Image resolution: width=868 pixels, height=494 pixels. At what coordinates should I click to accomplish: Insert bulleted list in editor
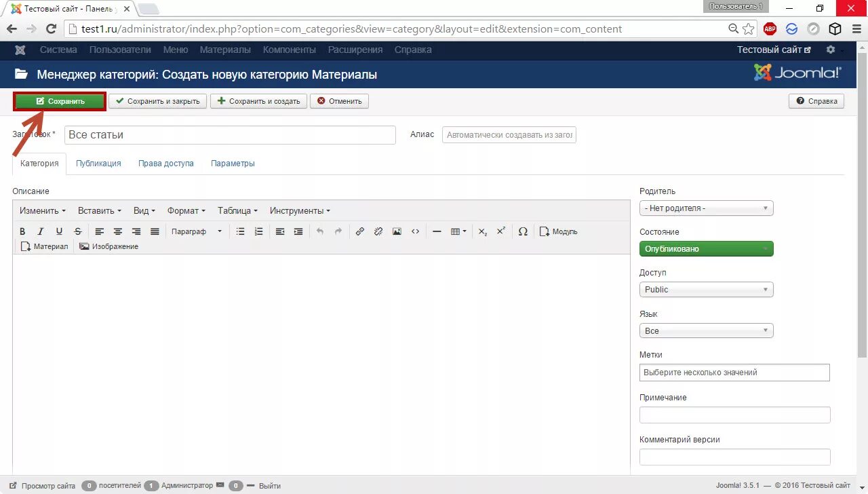(x=240, y=231)
